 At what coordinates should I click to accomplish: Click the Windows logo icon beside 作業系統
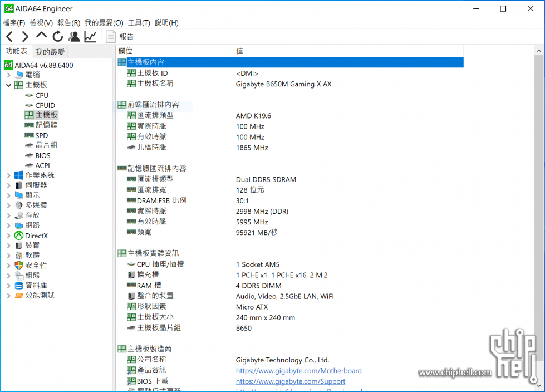click(19, 175)
